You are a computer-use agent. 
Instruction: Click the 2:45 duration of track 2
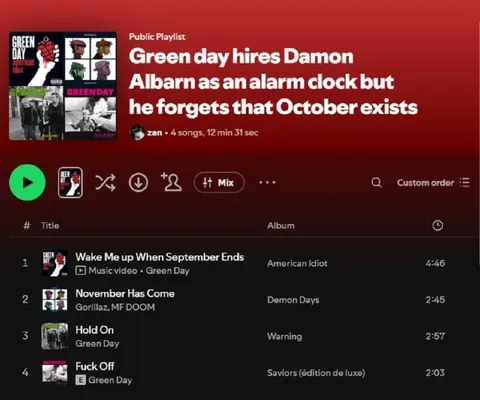pyautogui.click(x=435, y=300)
